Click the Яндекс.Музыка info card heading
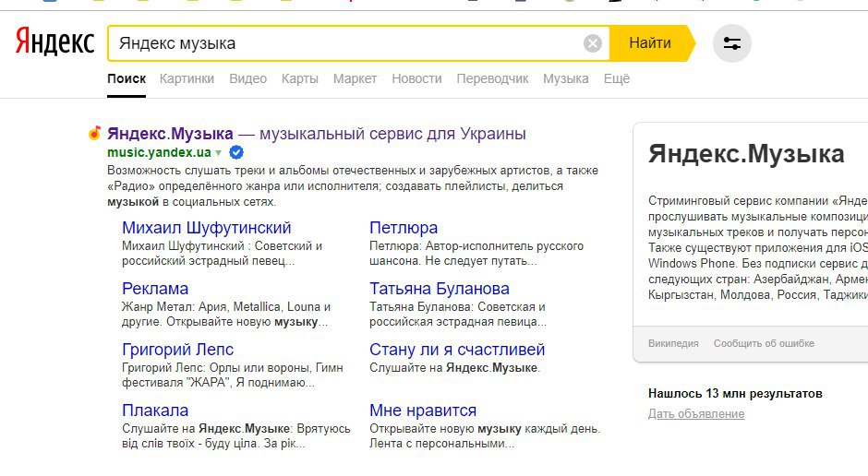The width and height of the screenshot is (868, 476). (x=746, y=154)
